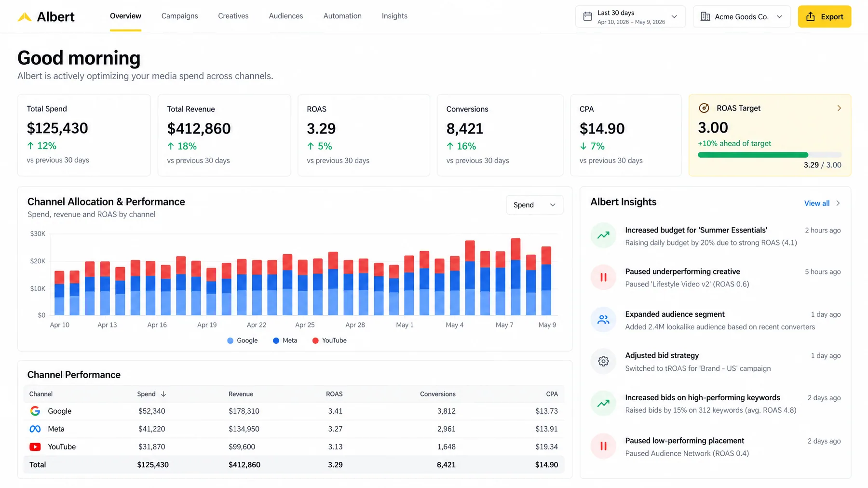This screenshot has width=868, height=488.
Task: Click Total row revenue $412,860
Action: click(244, 465)
